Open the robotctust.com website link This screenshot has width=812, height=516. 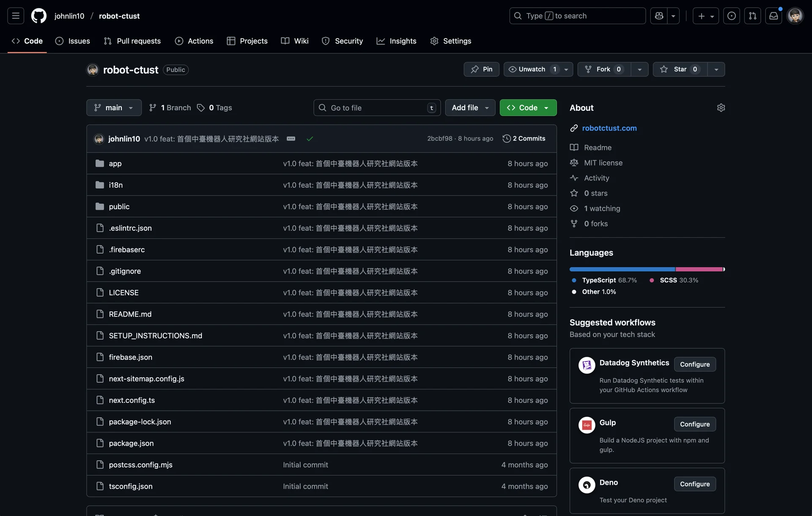pyautogui.click(x=609, y=128)
